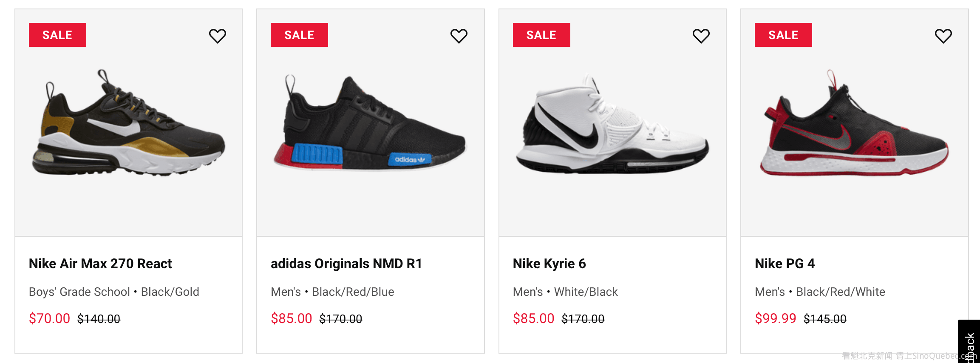Image resolution: width=980 pixels, height=363 pixels.
Task: Select SALE label on Nike Kyrie 6
Action: click(x=541, y=35)
